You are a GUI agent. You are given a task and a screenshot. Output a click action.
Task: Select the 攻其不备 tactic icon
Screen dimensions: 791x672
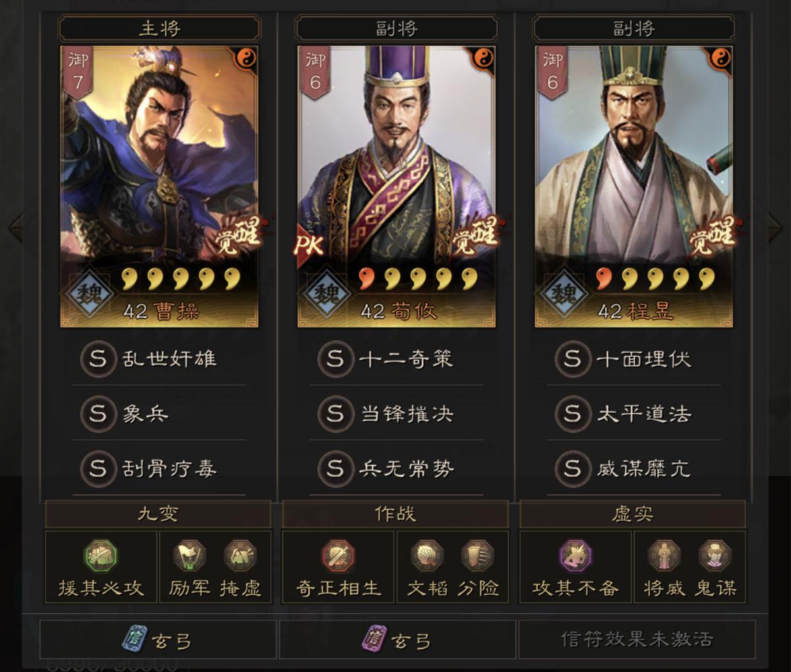(575, 556)
